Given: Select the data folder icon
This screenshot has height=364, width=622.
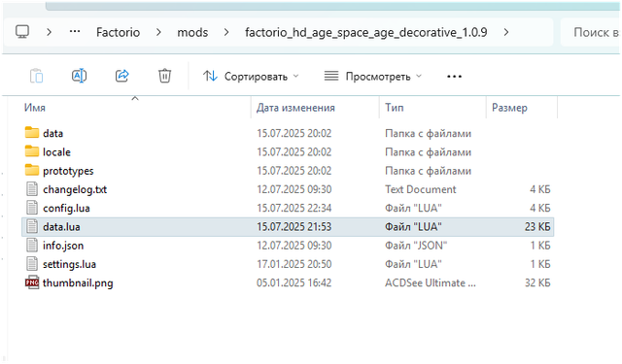Looking at the screenshot, I should click(32, 132).
